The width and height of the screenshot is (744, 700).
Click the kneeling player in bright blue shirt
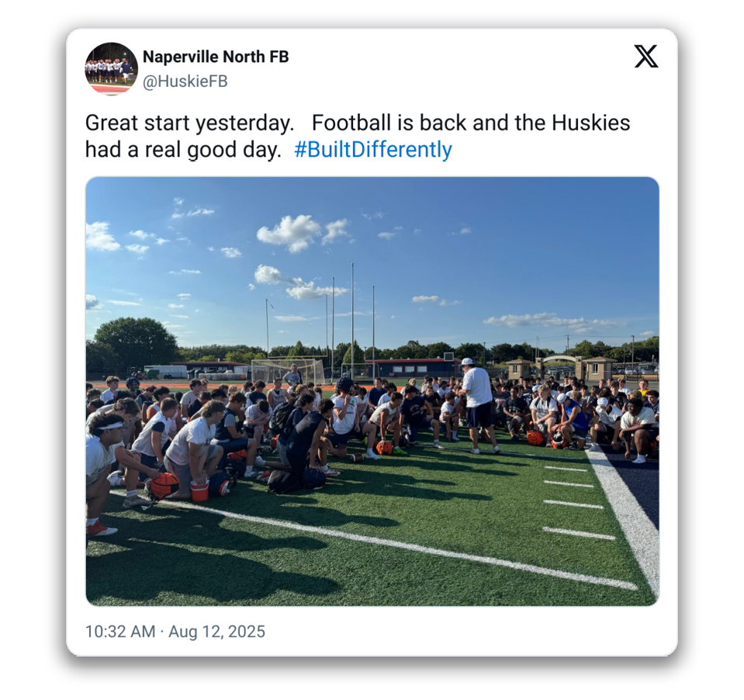coord(573,422)
